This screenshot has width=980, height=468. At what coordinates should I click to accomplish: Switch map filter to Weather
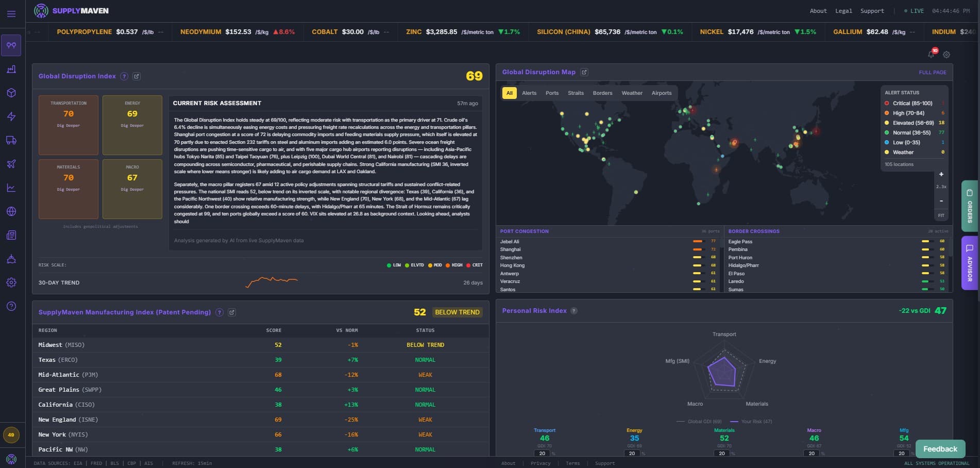click(632, 93)
